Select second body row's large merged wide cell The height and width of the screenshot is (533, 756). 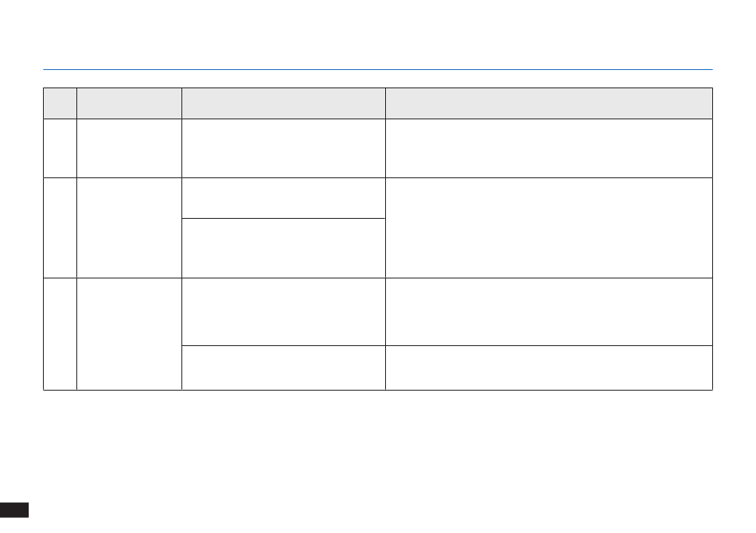[549, 228]
